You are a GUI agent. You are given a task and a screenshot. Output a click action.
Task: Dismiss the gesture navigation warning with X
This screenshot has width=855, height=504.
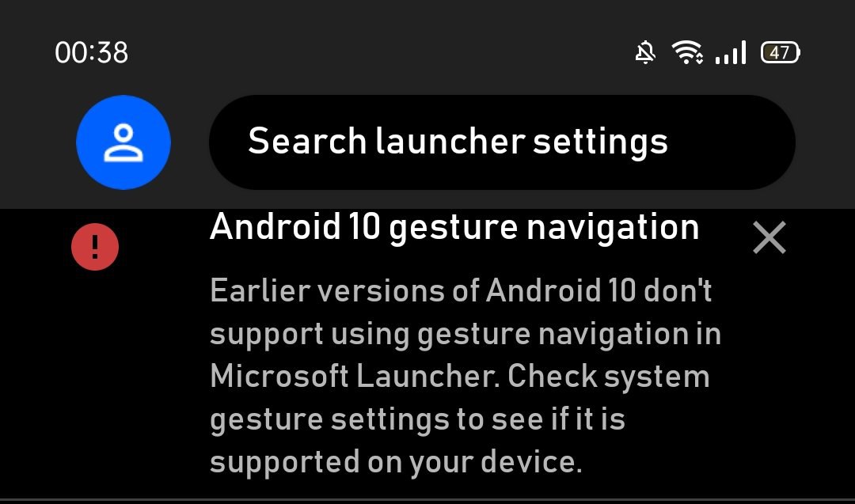(769, 237)
